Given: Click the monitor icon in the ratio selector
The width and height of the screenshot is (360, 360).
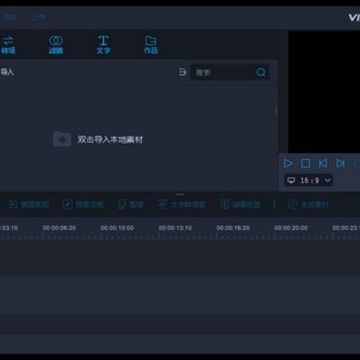Looking at the screenshot, I should pyautogui.click(x=291, y=180).
